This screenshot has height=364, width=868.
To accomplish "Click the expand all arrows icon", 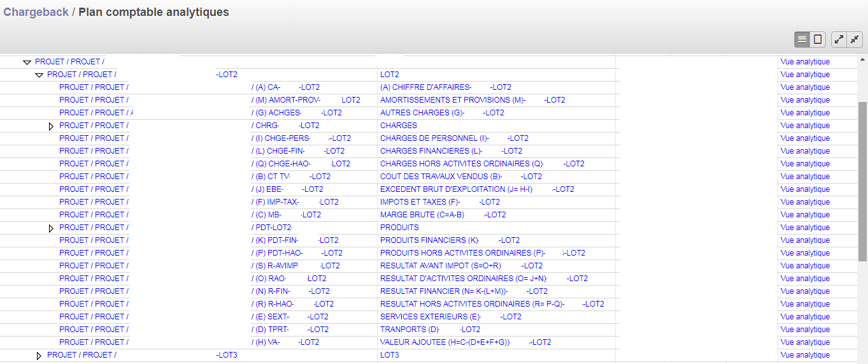I will (x=839, y=40).
